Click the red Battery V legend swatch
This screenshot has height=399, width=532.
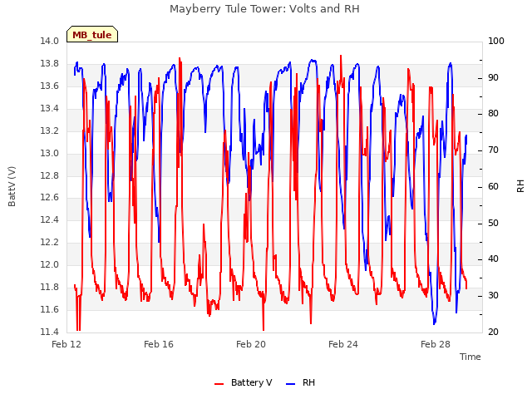click(x=219, y=384)
